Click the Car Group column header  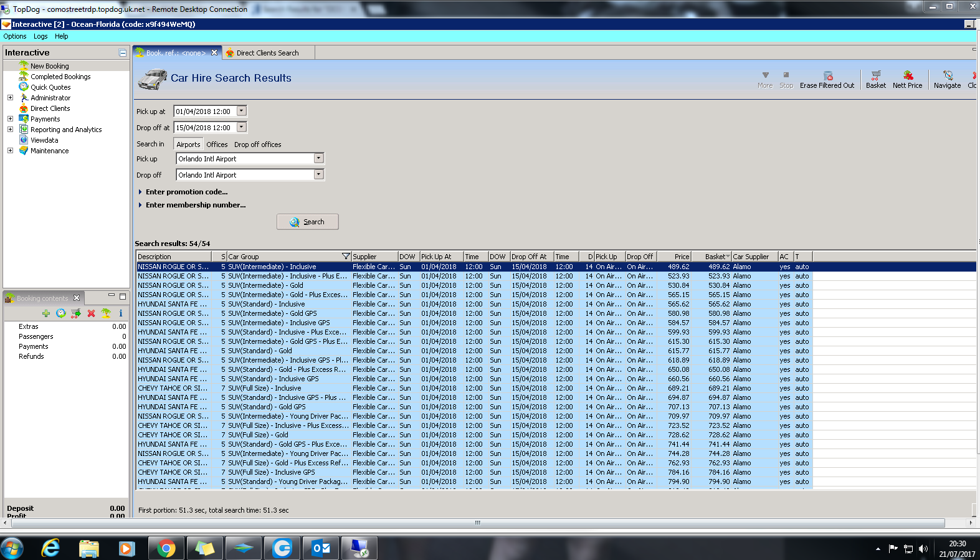(x=289, y=257)
